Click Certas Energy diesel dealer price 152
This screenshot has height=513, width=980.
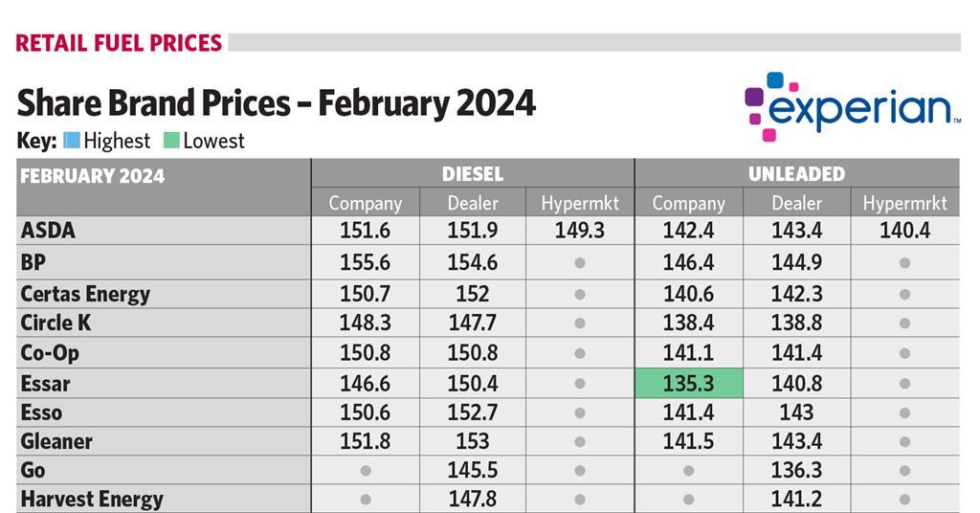coord(473,294)
